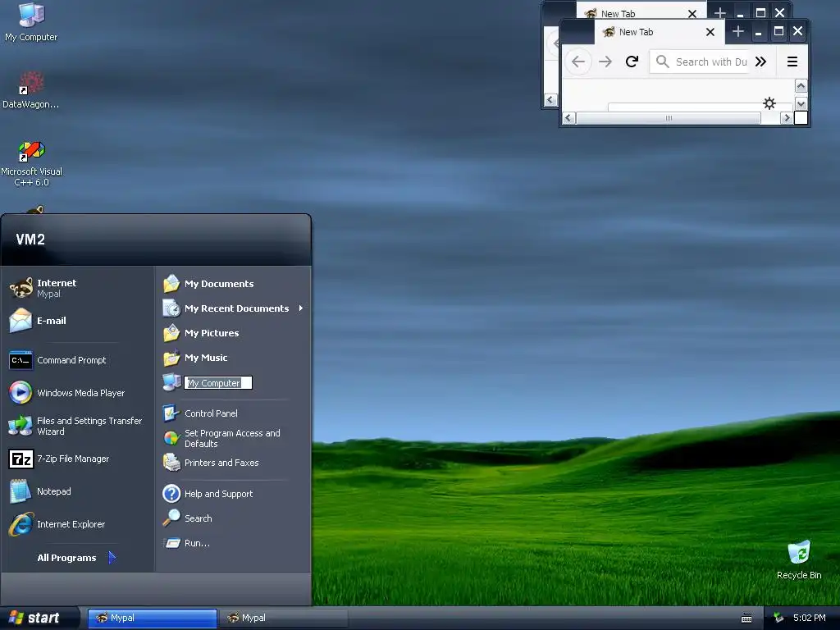This screenshot has width=840, height=630.
Task: Click left scroll arrow in back Mypal window
Action: 550,99
